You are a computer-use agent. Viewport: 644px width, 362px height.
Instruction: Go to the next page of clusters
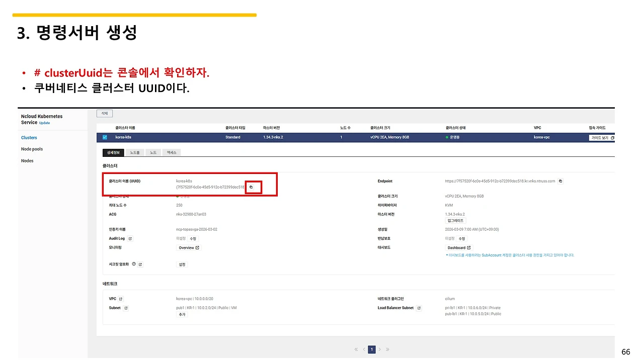(x=380, y=349)
